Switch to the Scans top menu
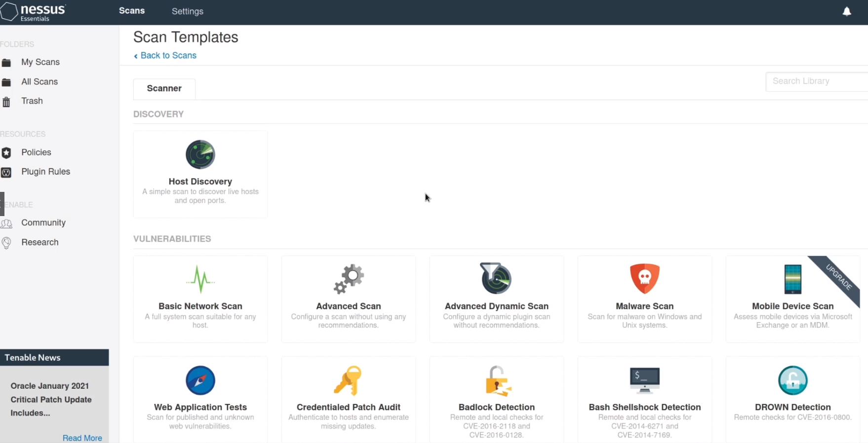Image resolution: width=868 pixels, height=443 pixels. (132, 11)
